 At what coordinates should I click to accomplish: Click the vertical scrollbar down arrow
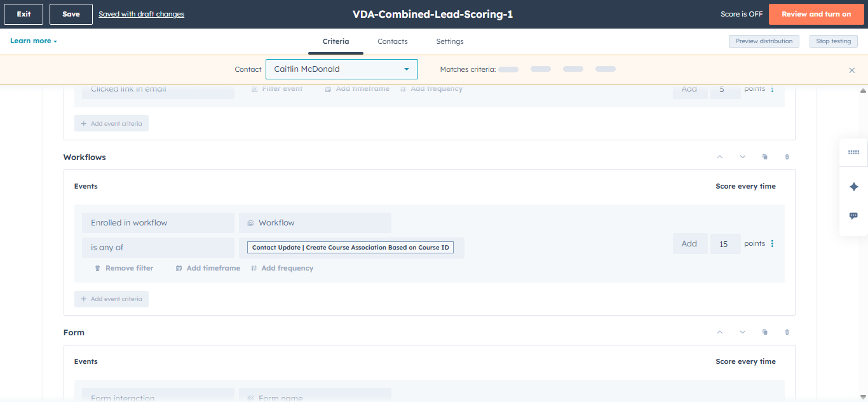click(863, 396)
